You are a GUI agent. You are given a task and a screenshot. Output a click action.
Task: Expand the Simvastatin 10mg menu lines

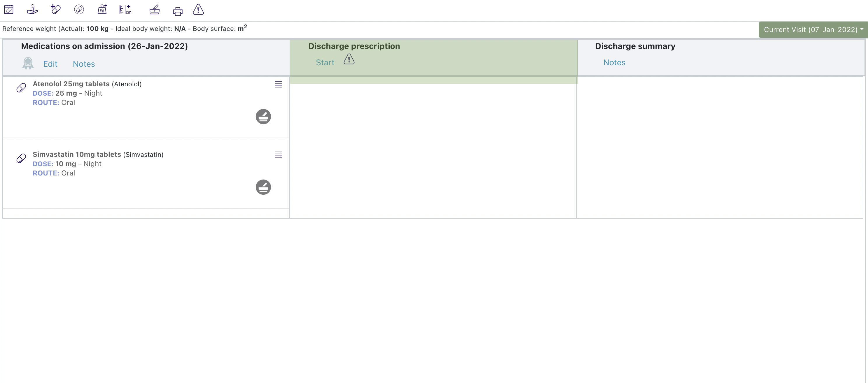[x=278, y=154]
